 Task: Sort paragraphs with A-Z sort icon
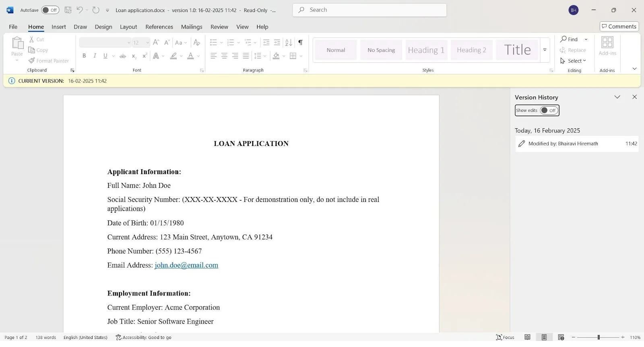[x=289, y=42]
